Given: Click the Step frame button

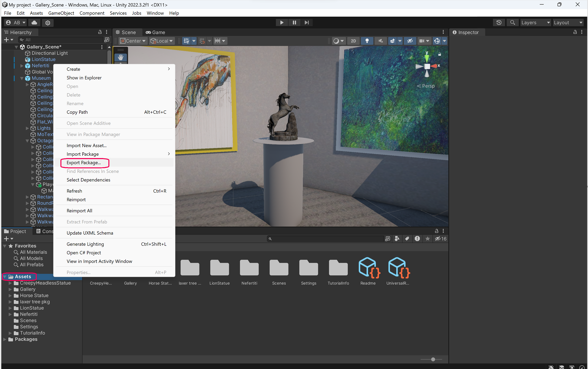Looking at the screenshot, I should (306, 23).
